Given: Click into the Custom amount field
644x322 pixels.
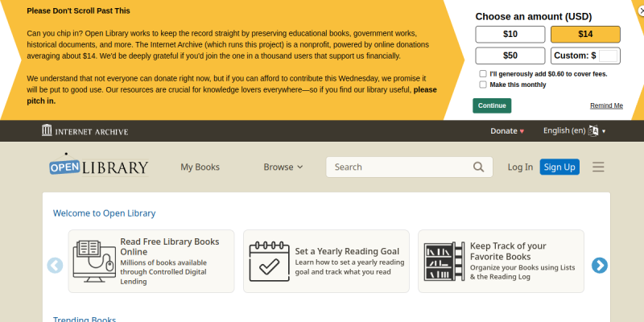Looking at the screenshot, I should [x=608, y=56].
